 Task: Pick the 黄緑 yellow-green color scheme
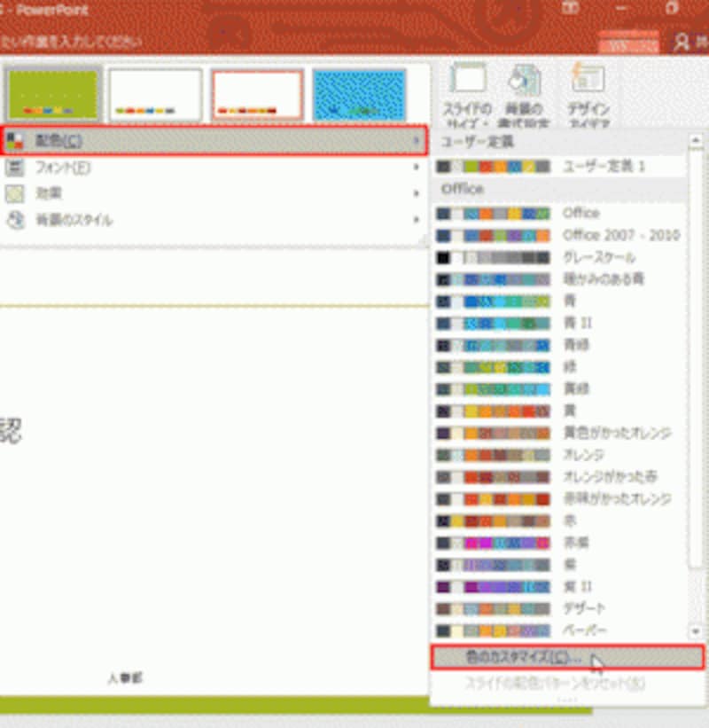559,389
